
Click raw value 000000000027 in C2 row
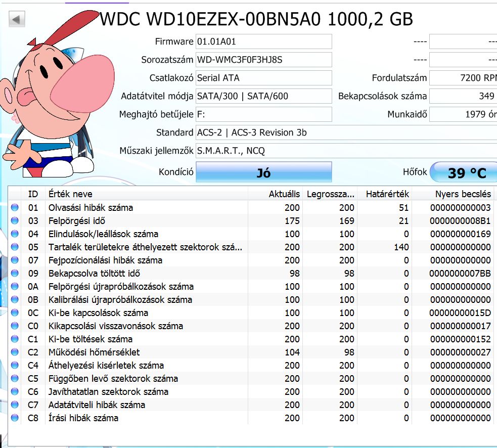coord(460,352)
